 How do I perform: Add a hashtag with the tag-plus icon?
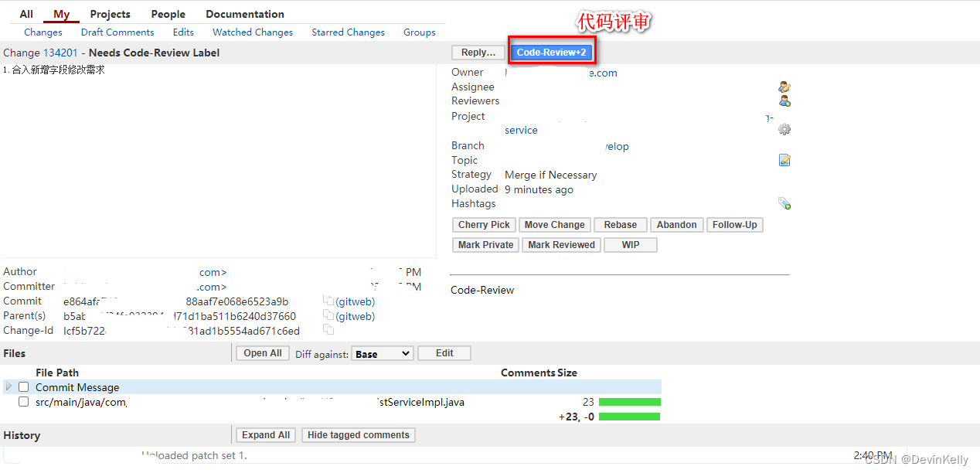click(784, 203)
